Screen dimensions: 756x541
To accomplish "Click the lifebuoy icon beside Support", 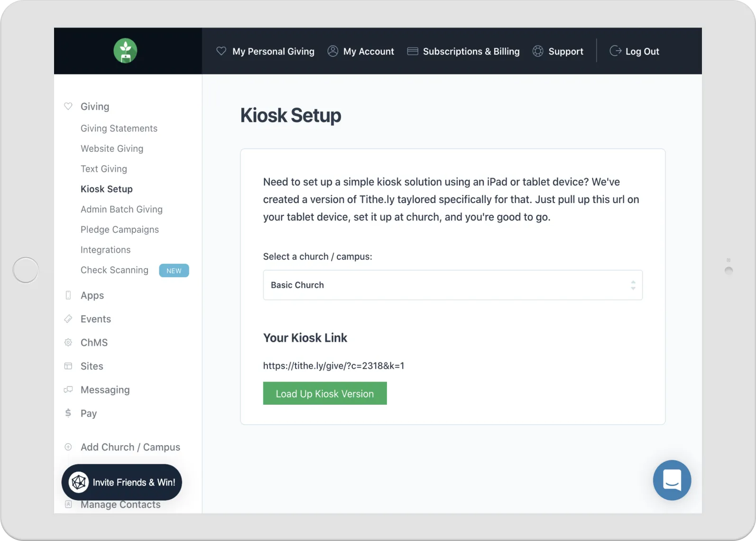I will pyautogui.click(x=538, y=51).
